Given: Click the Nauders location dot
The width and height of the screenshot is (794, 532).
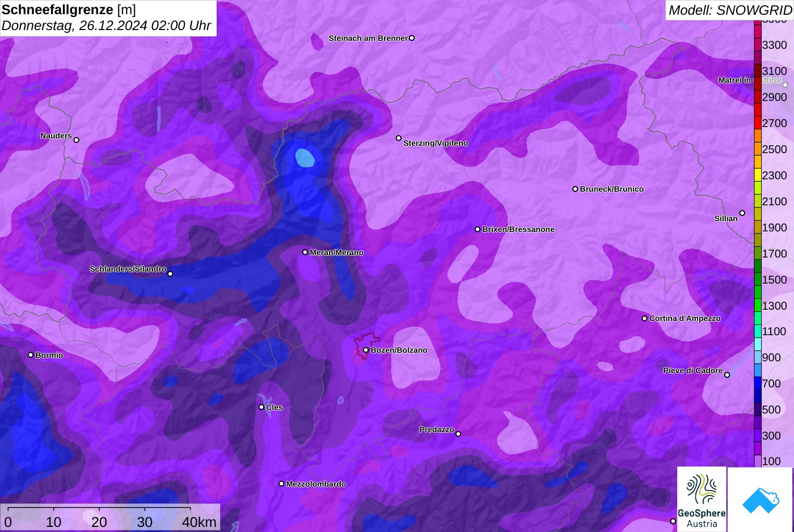Looking at the screenshot, I should point(77,140).
